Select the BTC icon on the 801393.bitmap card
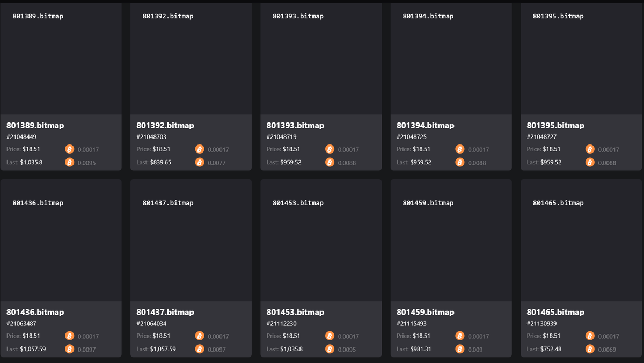Screen dimensions: 644x363 point(330,149)
